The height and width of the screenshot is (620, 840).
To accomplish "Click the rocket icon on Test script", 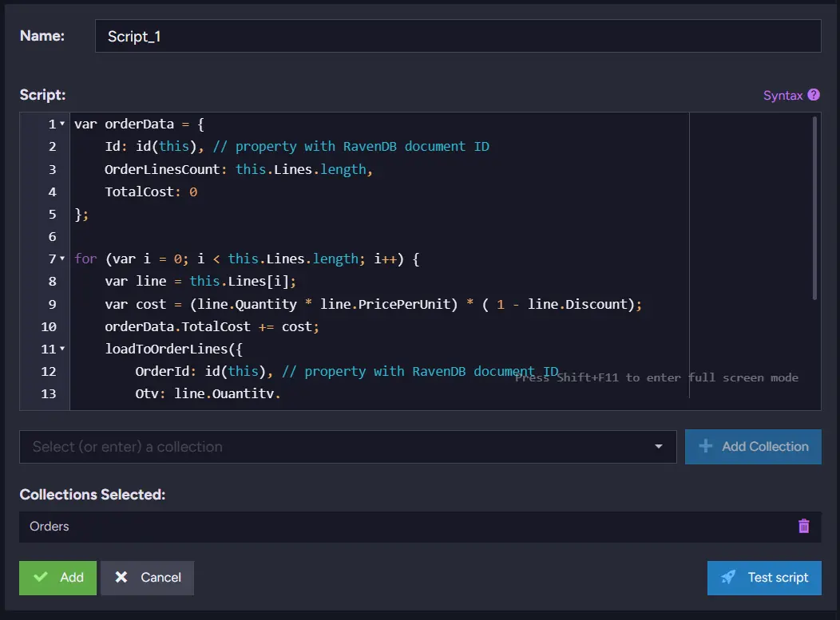I will pos(728,577).
